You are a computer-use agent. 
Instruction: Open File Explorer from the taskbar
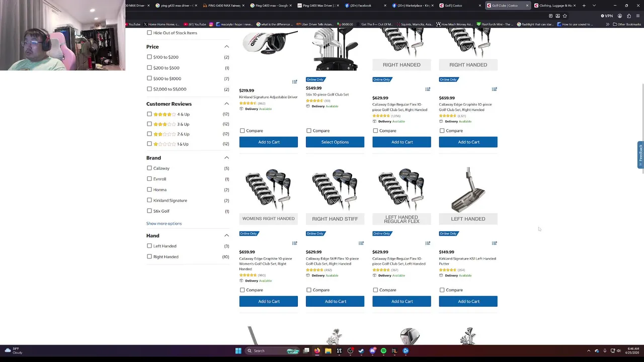[x=328, y=350]
